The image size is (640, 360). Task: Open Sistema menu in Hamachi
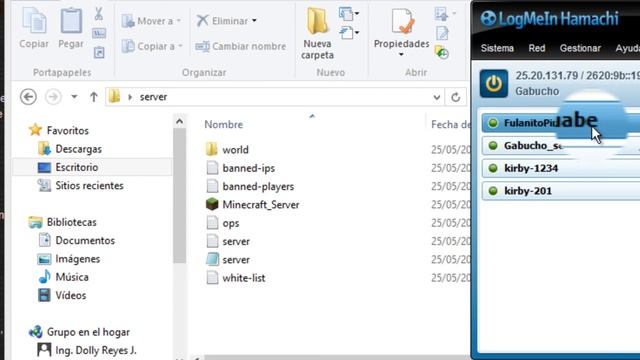pyautogui.click(x=497, y=48)
